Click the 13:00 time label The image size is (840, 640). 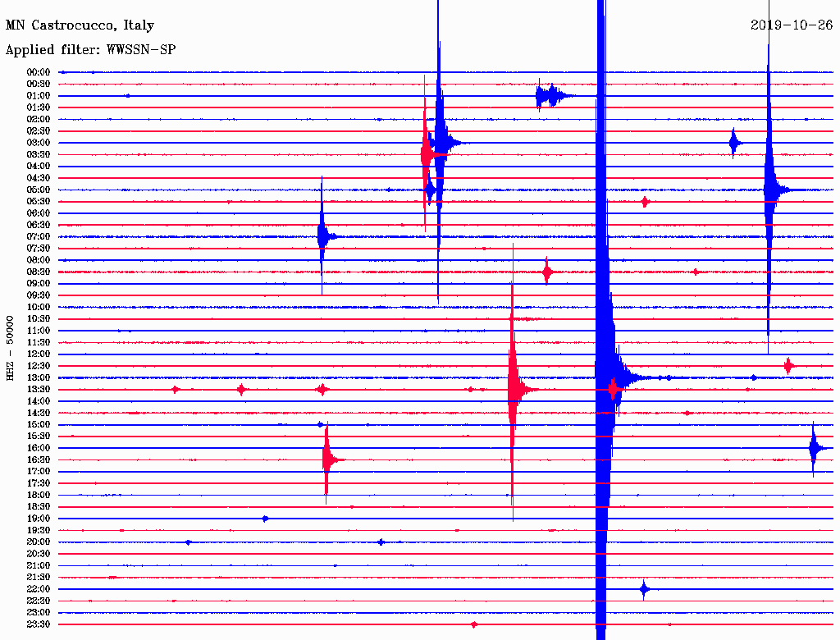click(39, 377)
